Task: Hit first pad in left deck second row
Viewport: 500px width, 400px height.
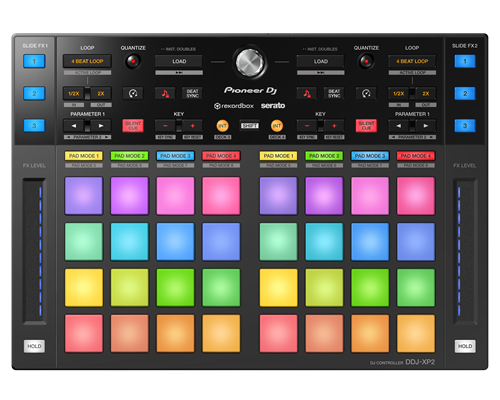Action: tap(84, 242)
